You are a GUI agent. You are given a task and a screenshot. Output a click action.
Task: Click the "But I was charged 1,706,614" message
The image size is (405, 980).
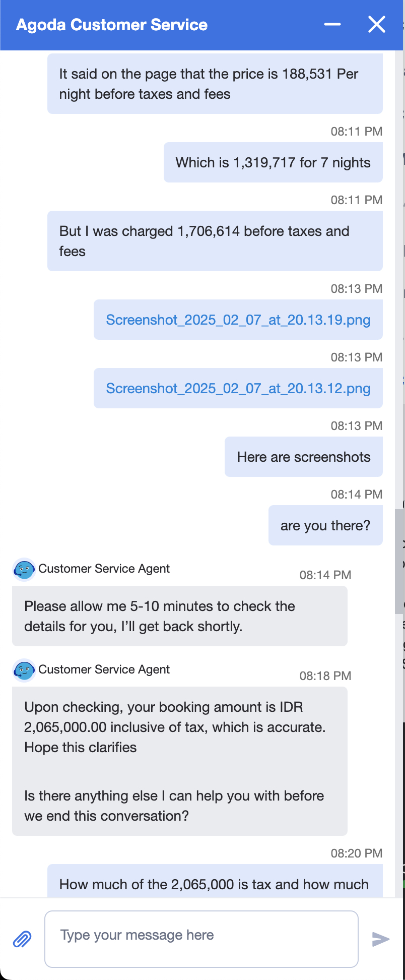215,241
